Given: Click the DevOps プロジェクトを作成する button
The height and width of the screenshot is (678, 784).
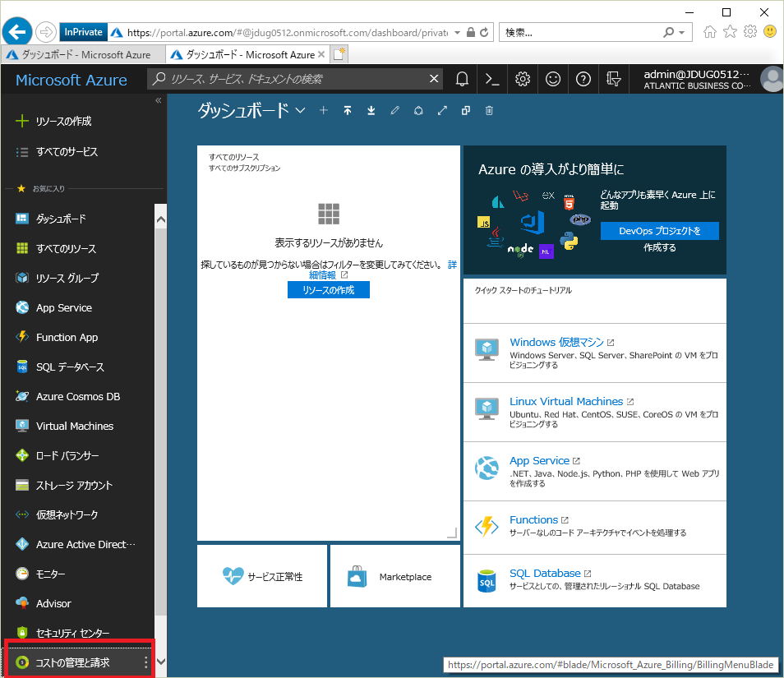Looking at the screenshot, I should tap(660, 231).
